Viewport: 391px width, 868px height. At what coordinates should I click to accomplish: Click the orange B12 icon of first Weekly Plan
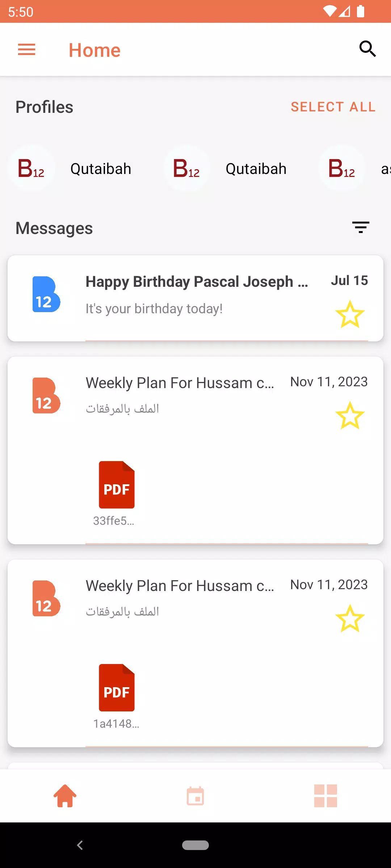coord(46,396)
